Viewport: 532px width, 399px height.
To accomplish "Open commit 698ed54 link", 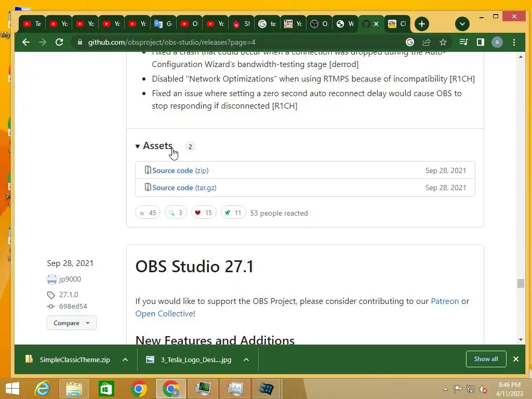I will (73, 306).
